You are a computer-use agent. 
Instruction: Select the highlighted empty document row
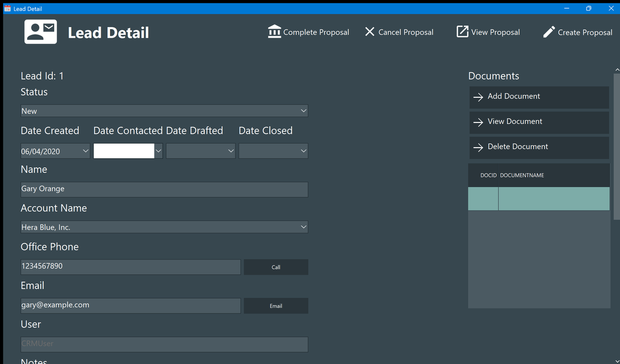[539, 199]
